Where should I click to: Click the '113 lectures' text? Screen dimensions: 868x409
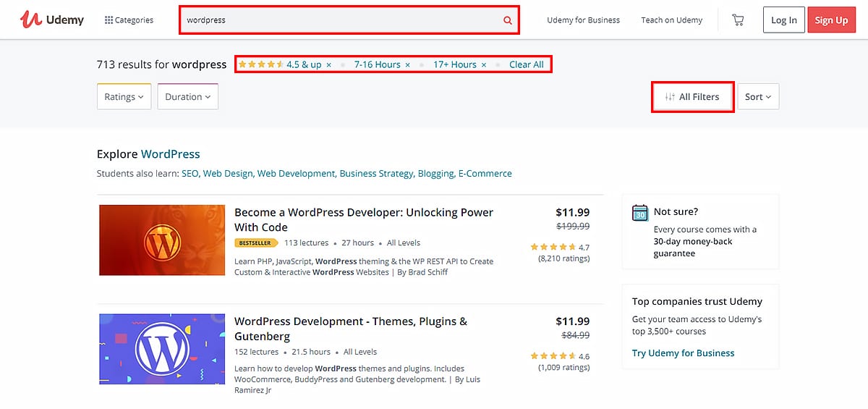(x=306, y=243)
